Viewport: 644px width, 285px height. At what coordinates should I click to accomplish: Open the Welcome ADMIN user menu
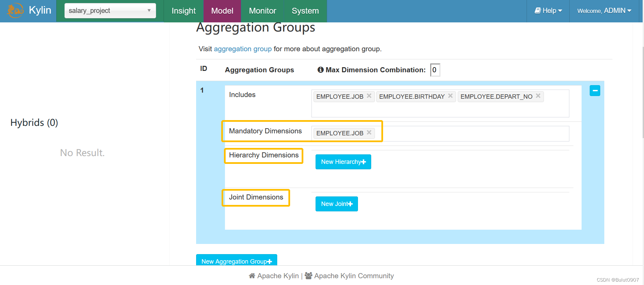604,11
